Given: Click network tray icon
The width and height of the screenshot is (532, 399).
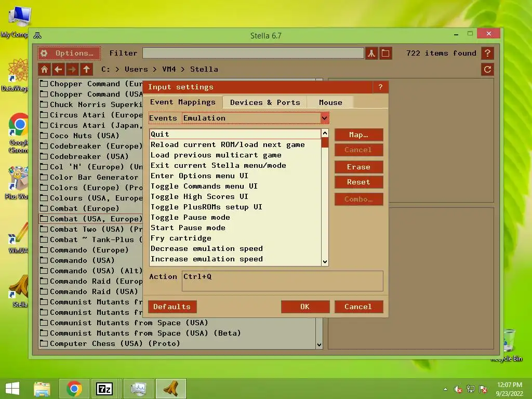Looking at the screenshot, I should click(x=471, y=389).
